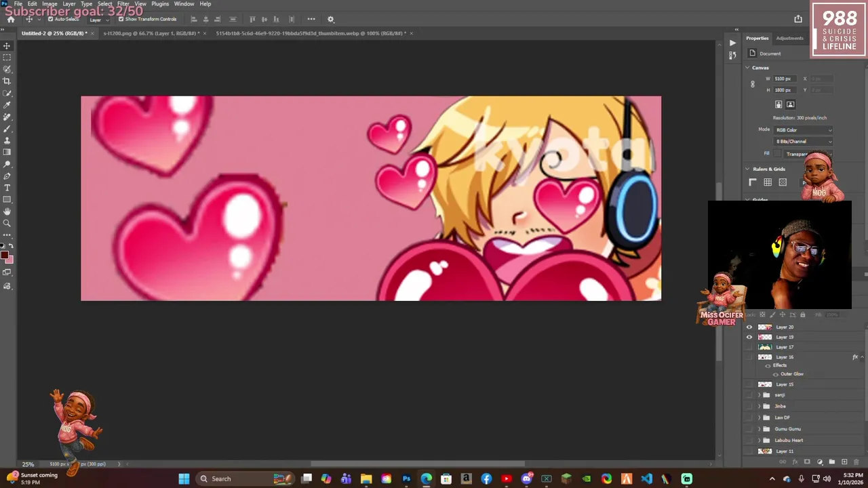This screenshot has width=868, height=488.
Task: Show Layer 16 via its visibility box
Action: [749, 357]
